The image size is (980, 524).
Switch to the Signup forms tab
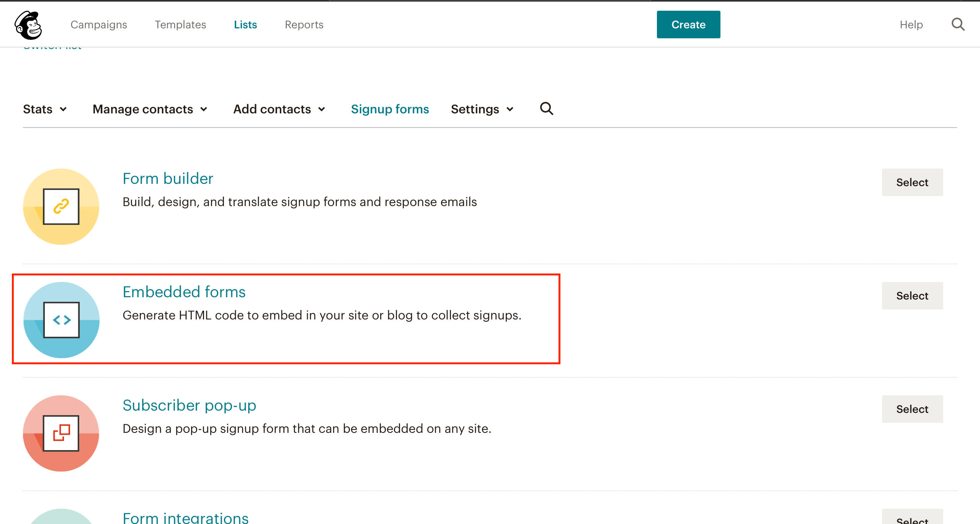click(390, 109)
